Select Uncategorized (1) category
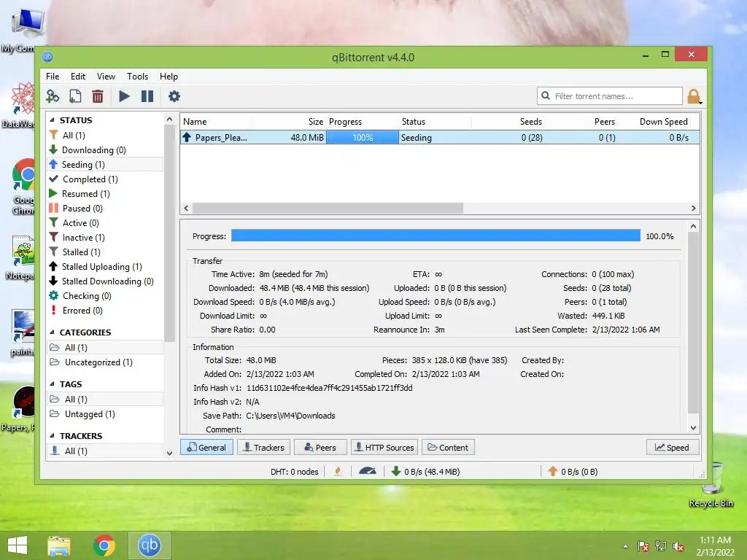This screenshot has height=560, width=747. tap(105, 362)
